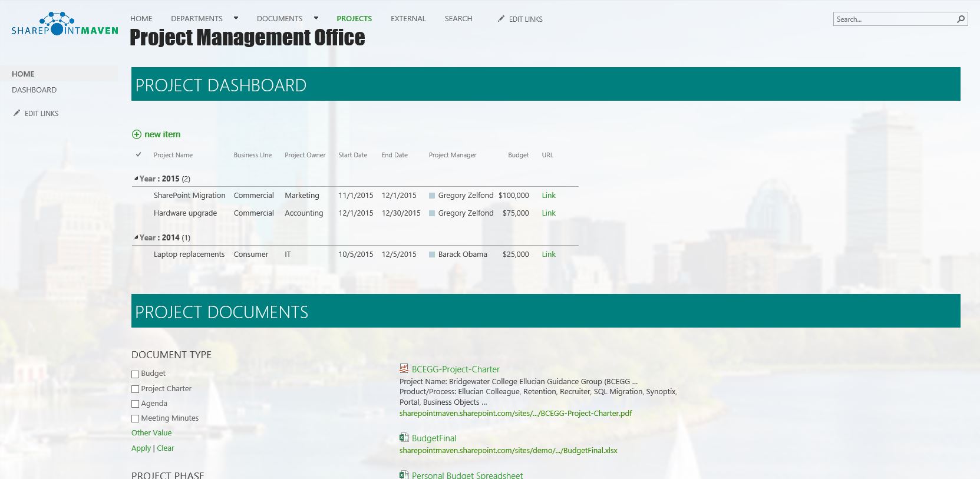Select HOME in the left sidebar
The width and height of the screenshot is (980, 479).
[x=23, y=74]
